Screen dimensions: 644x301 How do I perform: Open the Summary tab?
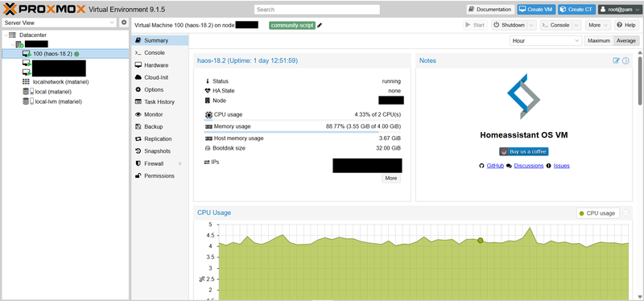(159, 41)
